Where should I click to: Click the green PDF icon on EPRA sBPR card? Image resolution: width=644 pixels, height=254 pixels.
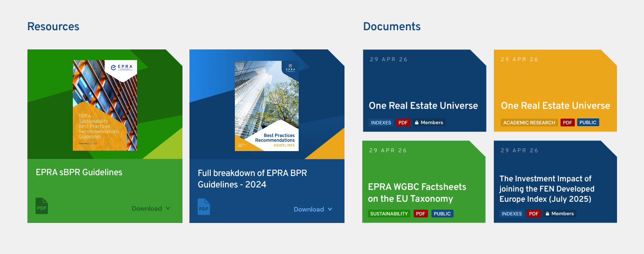point(42,206)
